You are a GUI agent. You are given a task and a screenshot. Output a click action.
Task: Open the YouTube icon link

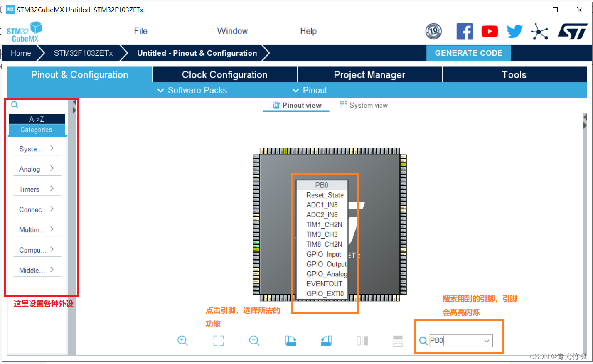490,31
